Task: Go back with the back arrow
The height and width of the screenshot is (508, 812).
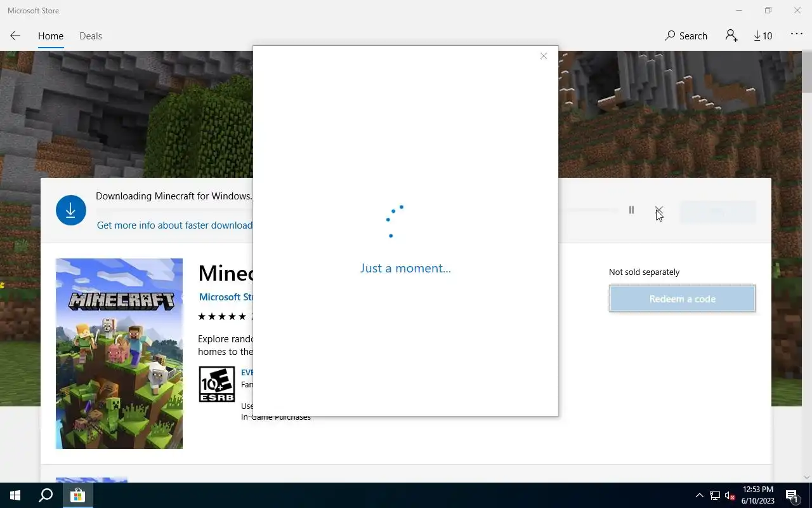Action: (x=15, y=36)
